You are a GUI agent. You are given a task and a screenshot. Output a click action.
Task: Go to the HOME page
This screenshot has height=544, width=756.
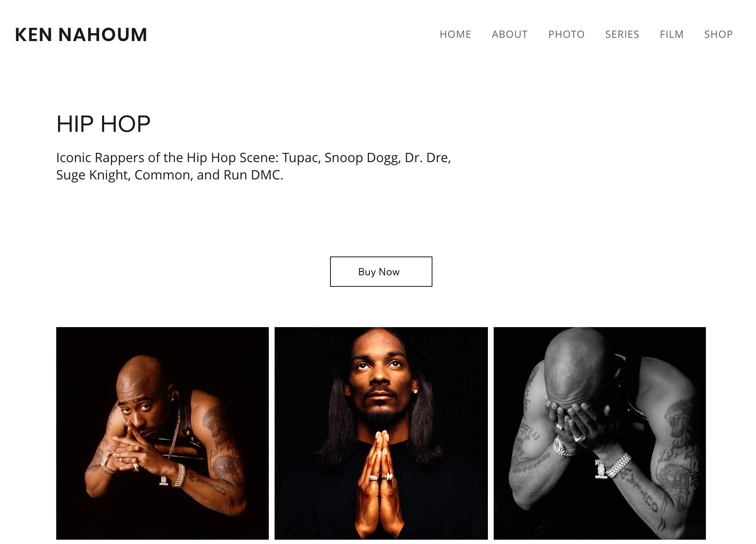455,34
